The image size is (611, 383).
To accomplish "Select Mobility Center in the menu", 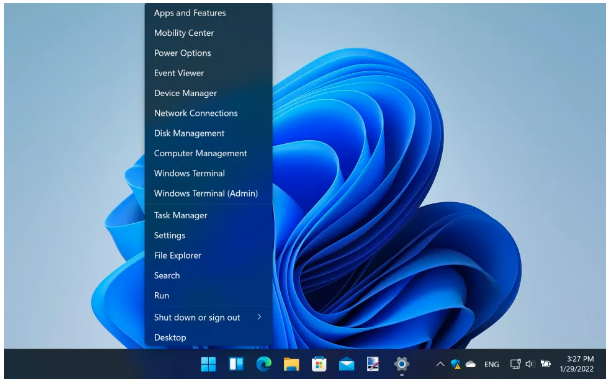I will 208,33.
